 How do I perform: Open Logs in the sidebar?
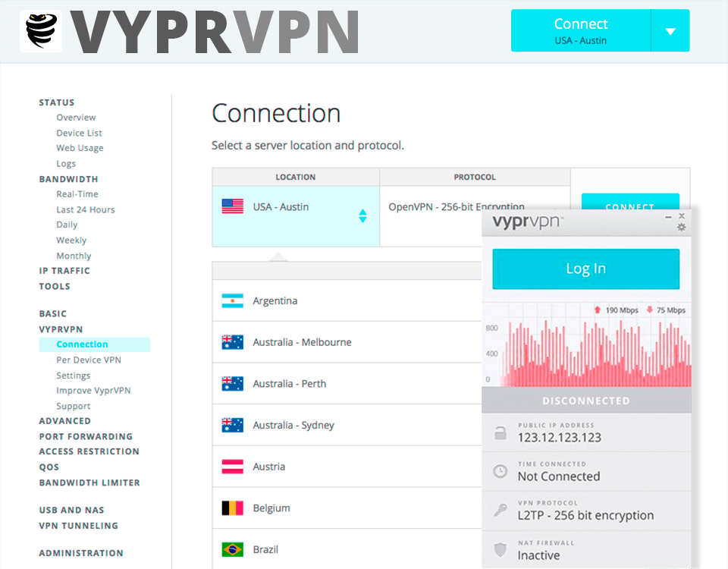[66, 164]
